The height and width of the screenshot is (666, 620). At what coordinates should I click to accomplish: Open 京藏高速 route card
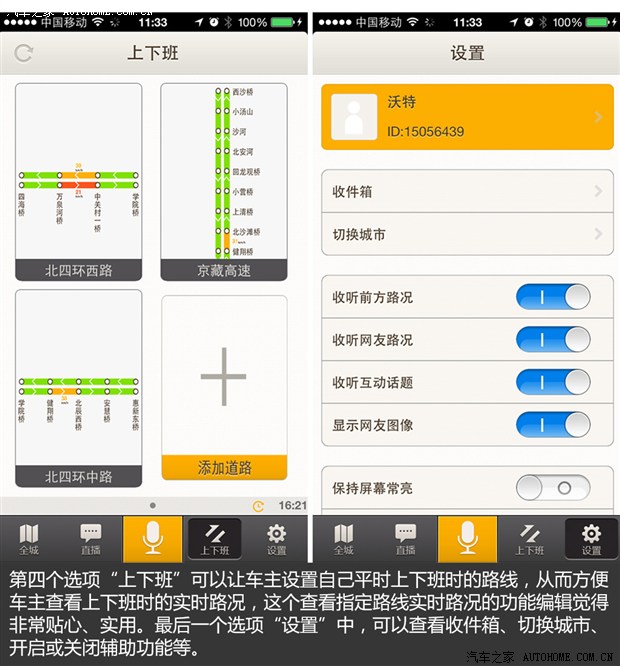point(223,180)
